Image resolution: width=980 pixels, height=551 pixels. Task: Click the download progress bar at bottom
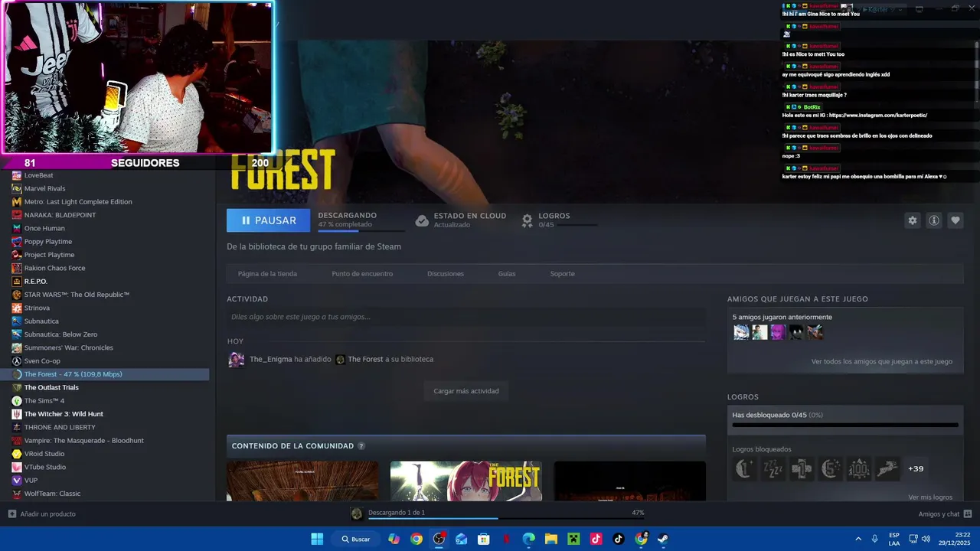[505, 518]
